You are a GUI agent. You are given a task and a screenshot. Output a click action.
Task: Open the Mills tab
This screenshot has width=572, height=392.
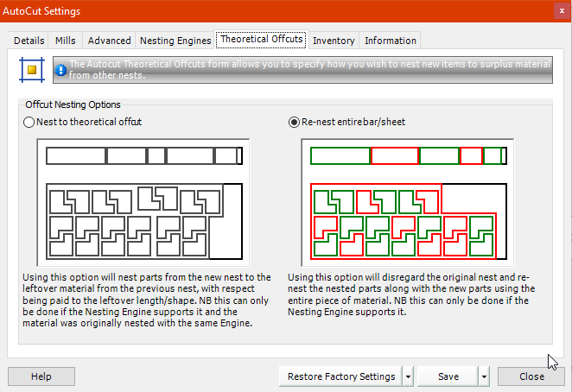tap(66, 41)
